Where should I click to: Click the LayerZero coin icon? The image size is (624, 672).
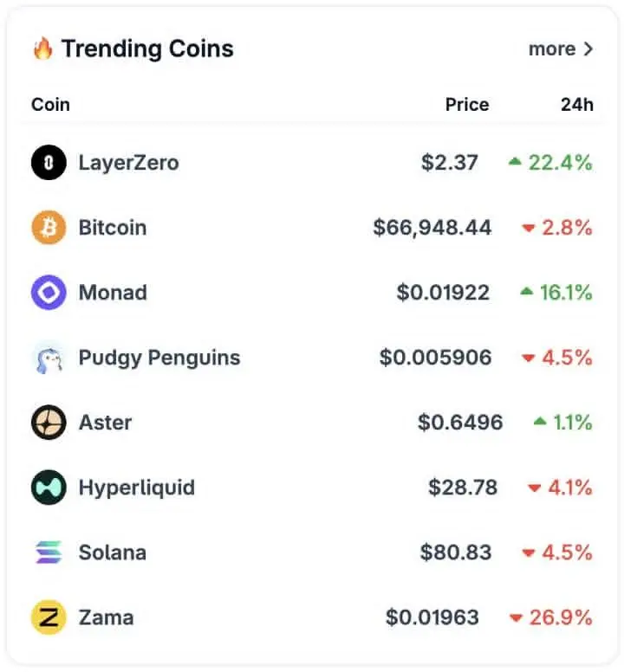click(49, 163)
